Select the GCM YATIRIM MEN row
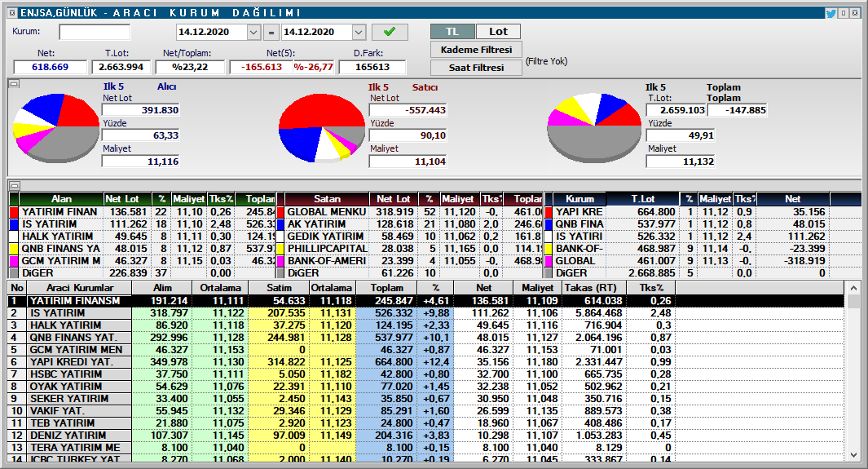This screenshot has height=469, width=868. tap(426, 349)
